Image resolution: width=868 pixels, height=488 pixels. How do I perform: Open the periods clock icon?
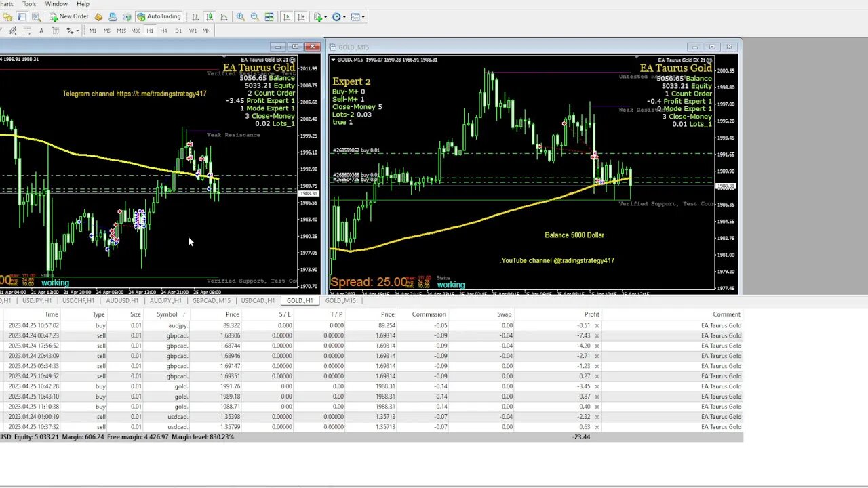point(336,16)
